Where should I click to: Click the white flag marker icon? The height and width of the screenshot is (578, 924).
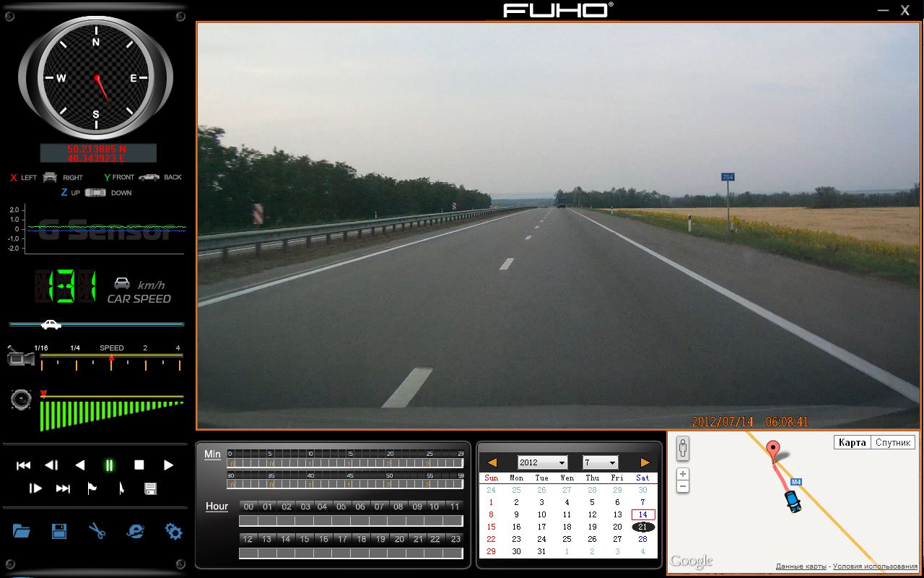click(92, 488)
